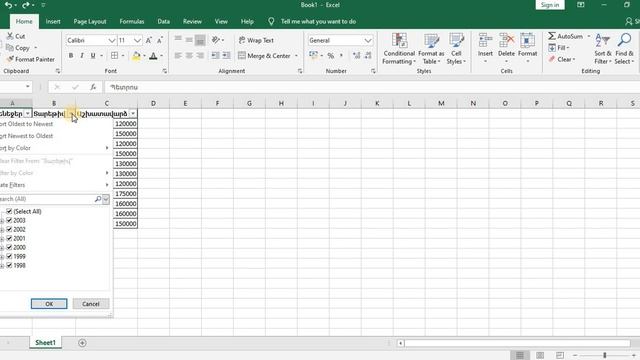Click the Cut scissors icon
Screen dimensions: 640x360
(x=10, y=36)
